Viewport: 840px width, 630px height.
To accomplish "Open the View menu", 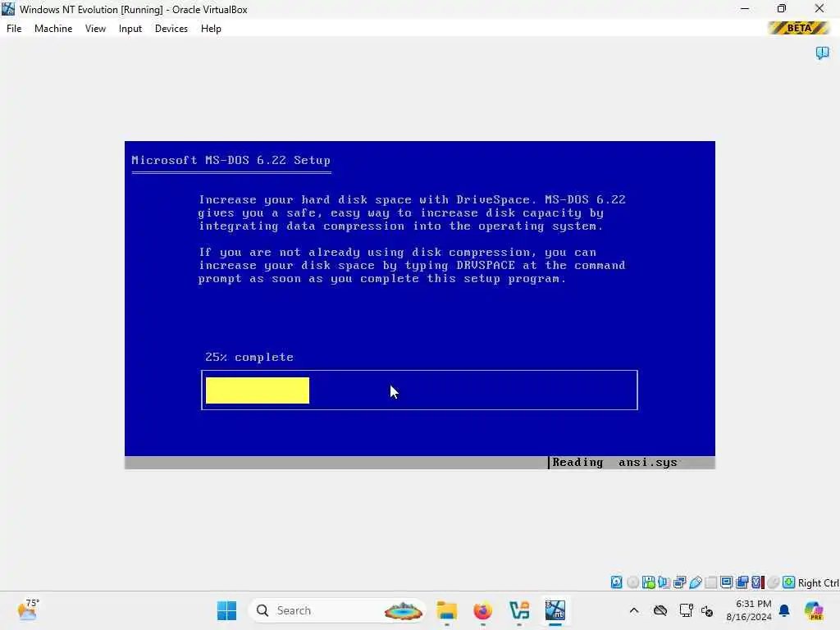I will pyautogui.click(x=95, y=29).
